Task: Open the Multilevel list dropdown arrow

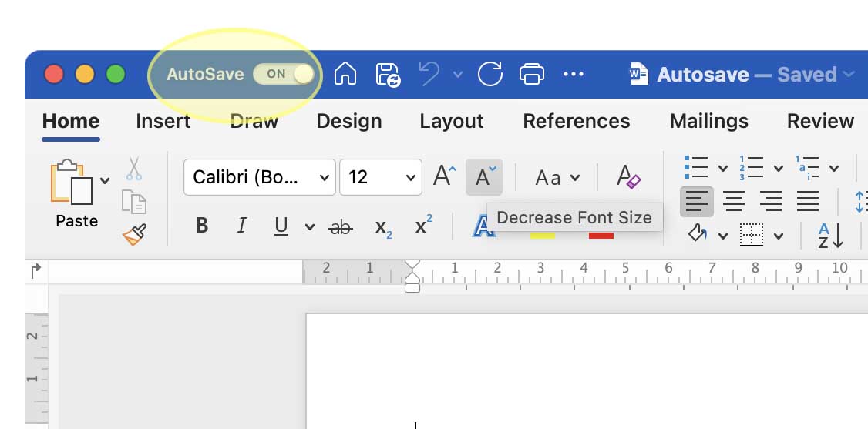Action: pos(833,168)
